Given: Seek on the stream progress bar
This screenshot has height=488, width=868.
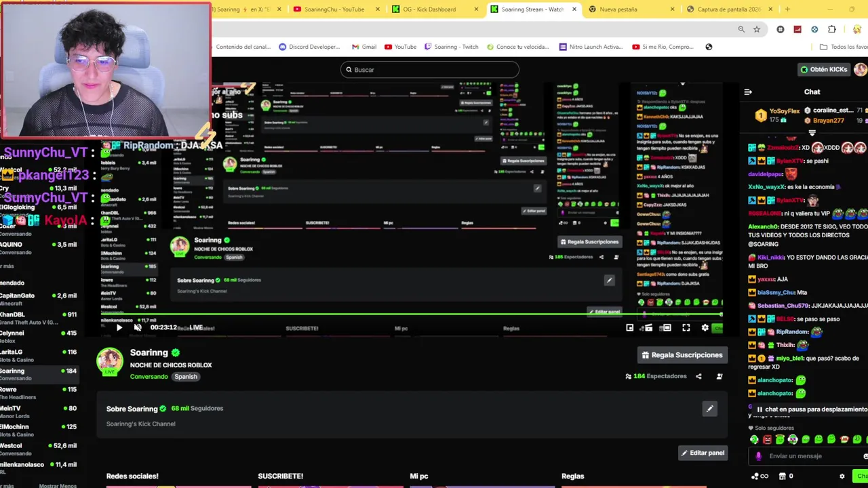Looking at the screenshot, I should coord(412,314).
